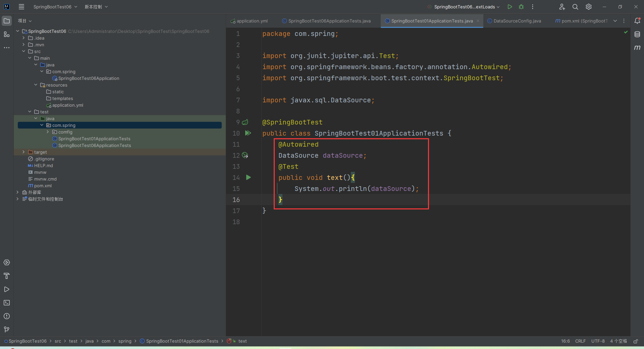Screen dimensions: 644x349
Task: Select .gitignore file in tree
Action: (x=44, y=159)
